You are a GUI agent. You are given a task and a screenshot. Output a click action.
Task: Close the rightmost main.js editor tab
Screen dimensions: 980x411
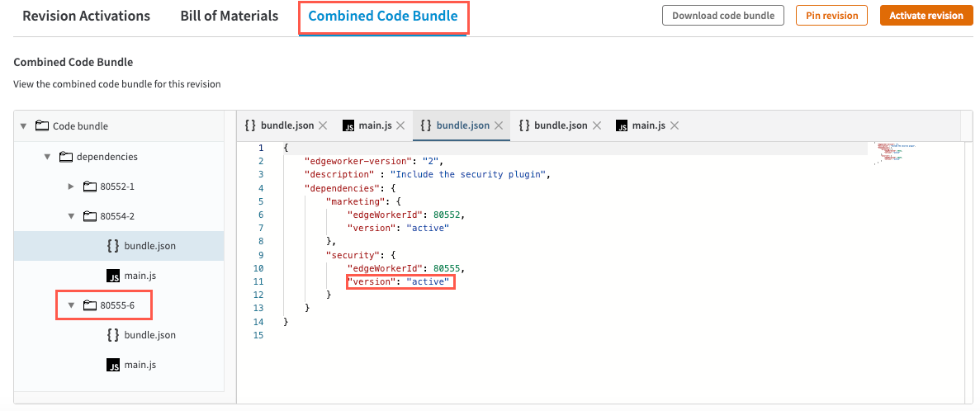675,125
